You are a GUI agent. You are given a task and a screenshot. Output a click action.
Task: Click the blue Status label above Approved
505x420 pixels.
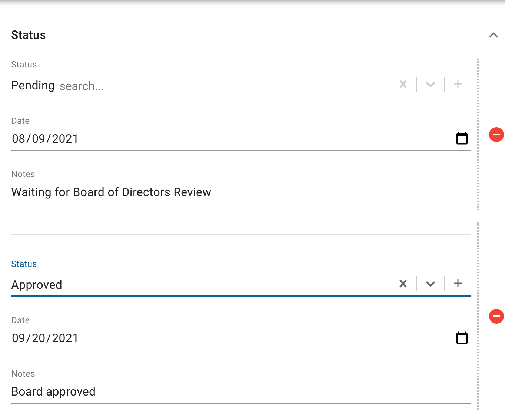tap(24, 264)
